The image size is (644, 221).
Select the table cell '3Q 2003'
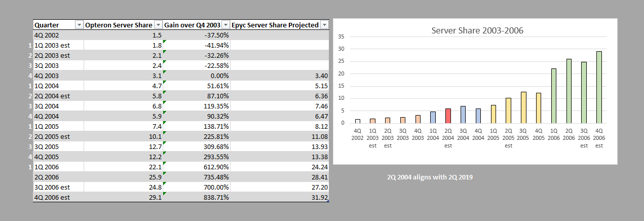(x=58, y=65)
